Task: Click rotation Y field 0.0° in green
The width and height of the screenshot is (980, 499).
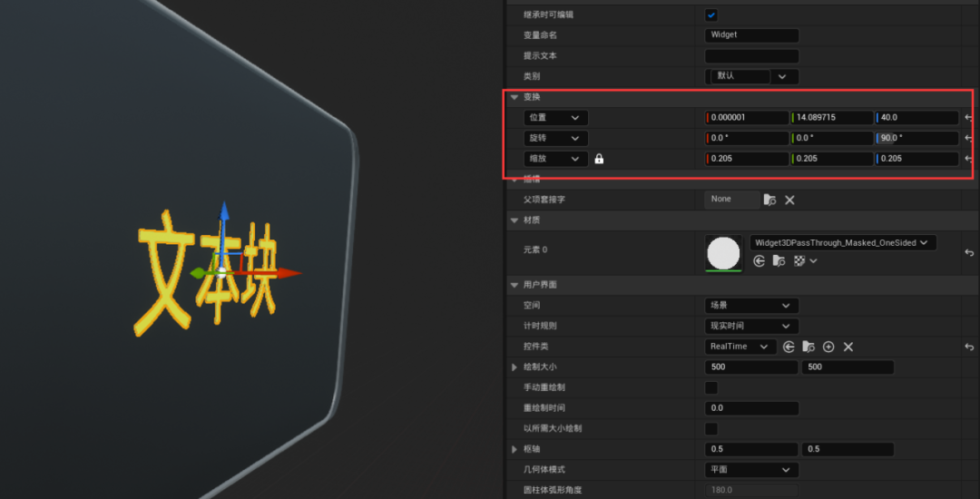Action: [x=832, y=138]
